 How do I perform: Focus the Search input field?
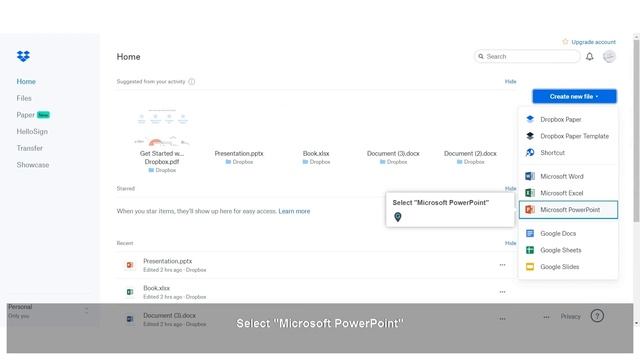tap(527, 57)
